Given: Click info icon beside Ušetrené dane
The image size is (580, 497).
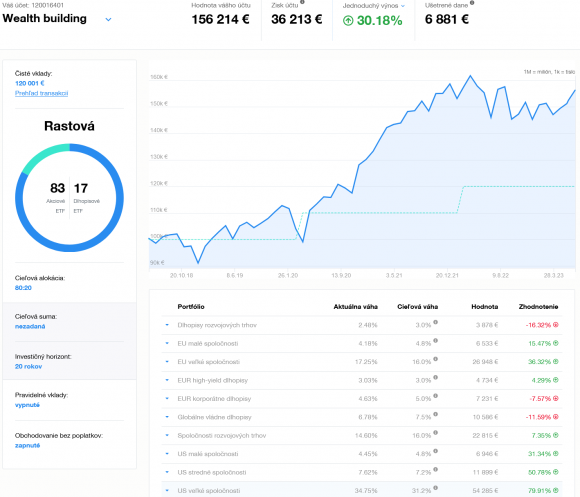Looking at the screenshot, I should tap(472, 3).
